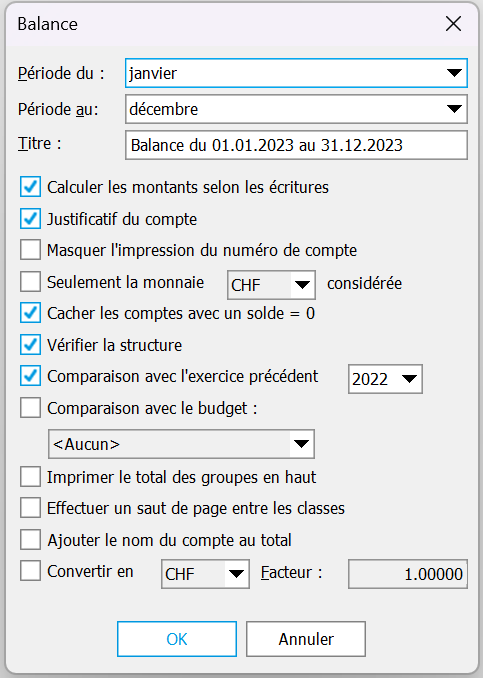Enable Masquer l'impression du numéro de compte
This screenshot has height=678, width=483.
click(x=30, y=250)
